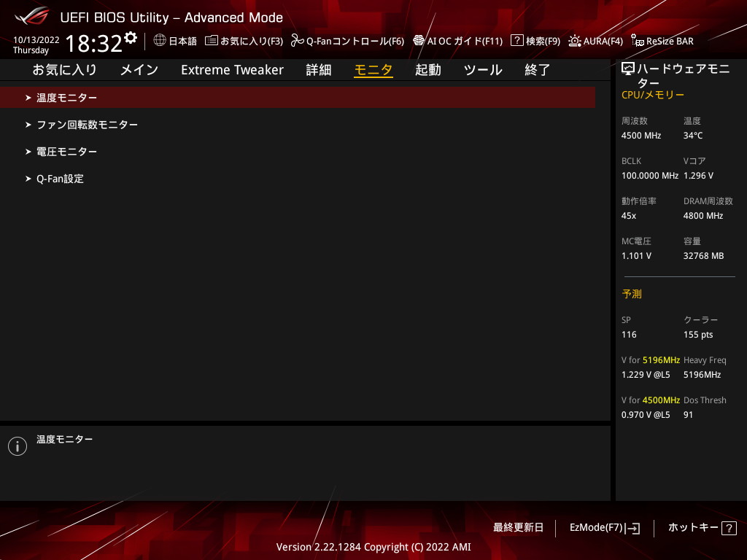Click the Version 2.22.1284 copyright text

(x=373, y=547)
